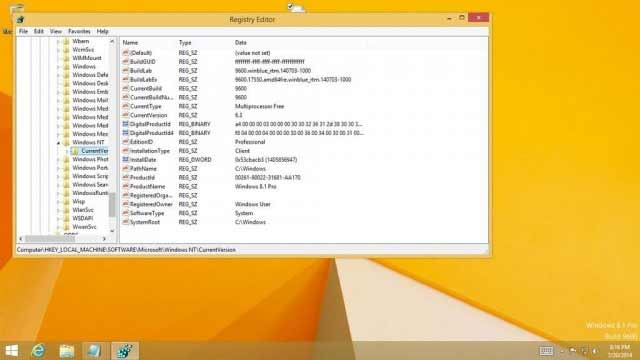The width and height of the screenshot is (640, 360).
Task: Click the CurrentBuild string icon
Action: [126, 89]
